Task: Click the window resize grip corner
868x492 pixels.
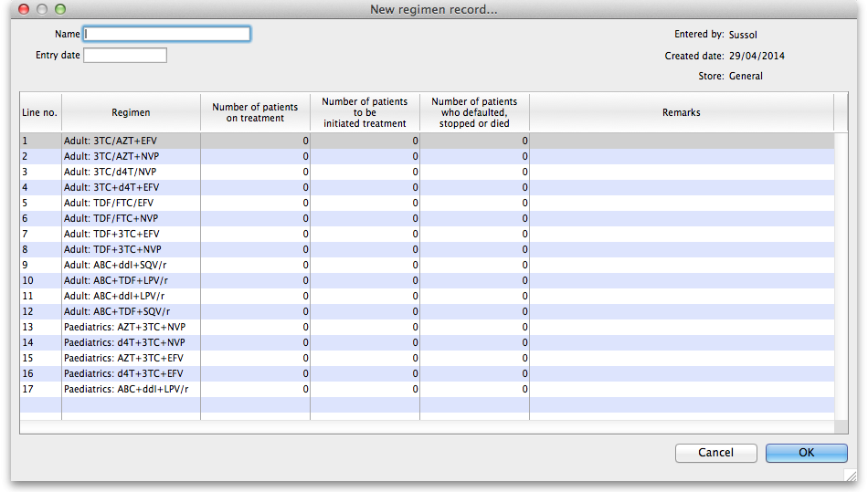Action: pos(851,475)
